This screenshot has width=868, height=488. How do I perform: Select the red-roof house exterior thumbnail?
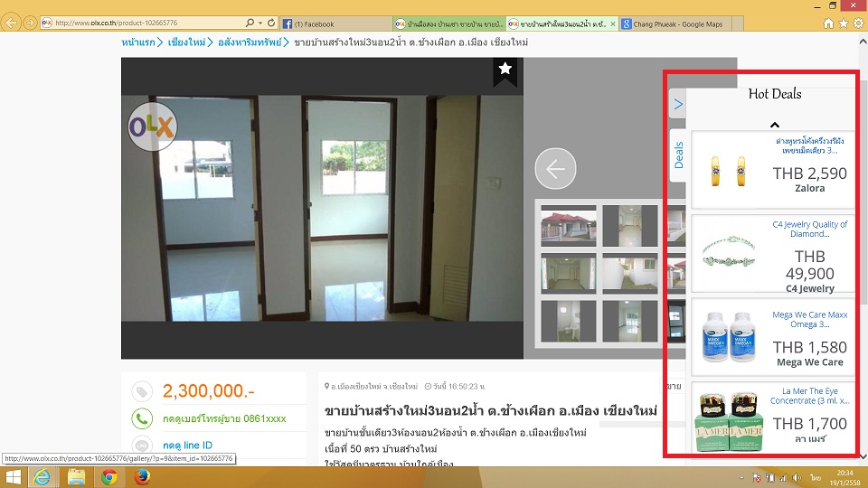[569, 226]
